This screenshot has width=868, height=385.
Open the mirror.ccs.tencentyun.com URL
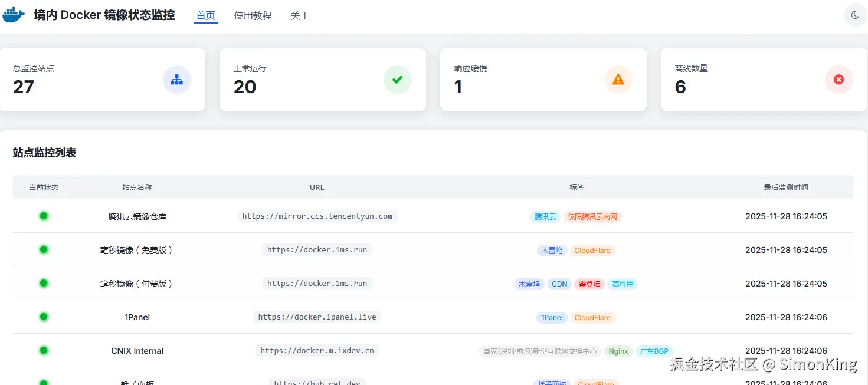(317, 216)
